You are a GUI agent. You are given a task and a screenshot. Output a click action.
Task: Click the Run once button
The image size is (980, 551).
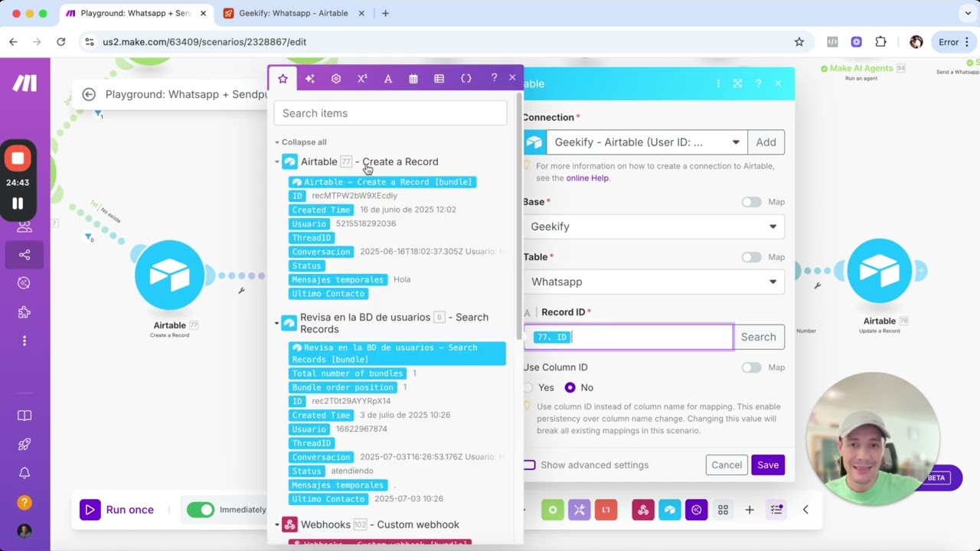pos(117,510)
